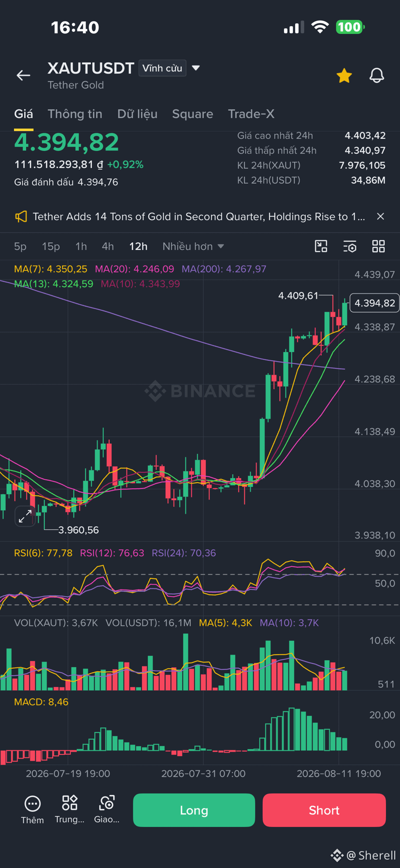Tap the KL 24h(XAUT) volume value
400x868 pixels.
tap(362, 165)
